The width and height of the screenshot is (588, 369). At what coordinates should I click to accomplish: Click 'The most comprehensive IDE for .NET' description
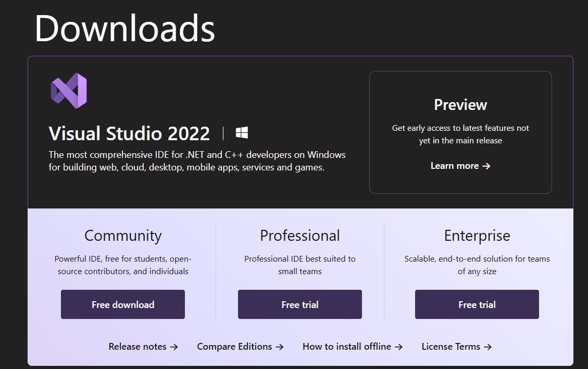click(x=197, y=161)
